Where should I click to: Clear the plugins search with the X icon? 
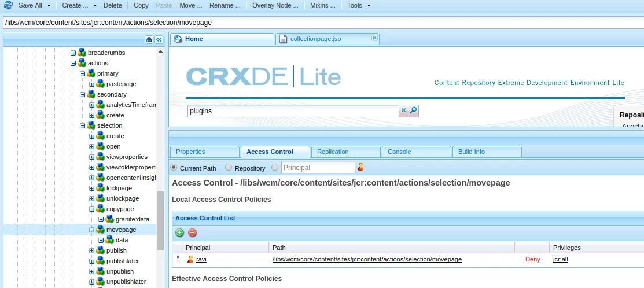403,110
